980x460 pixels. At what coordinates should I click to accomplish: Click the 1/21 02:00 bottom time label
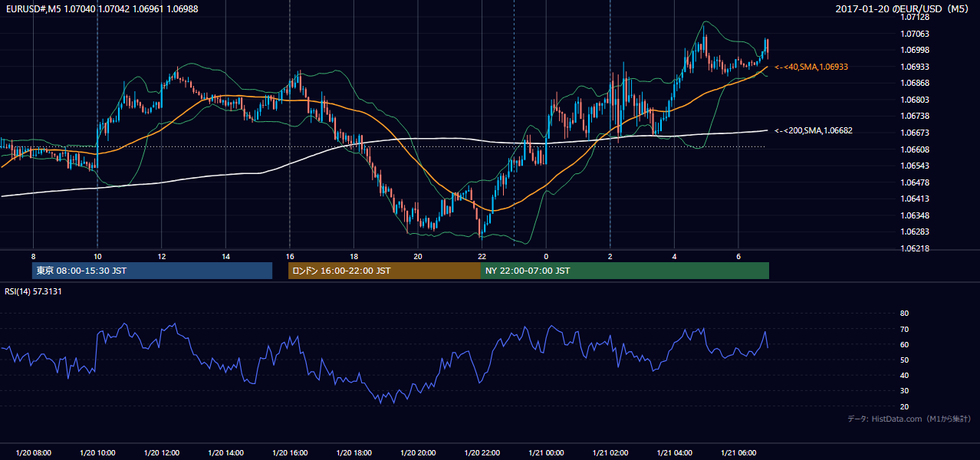coord(610,453)
